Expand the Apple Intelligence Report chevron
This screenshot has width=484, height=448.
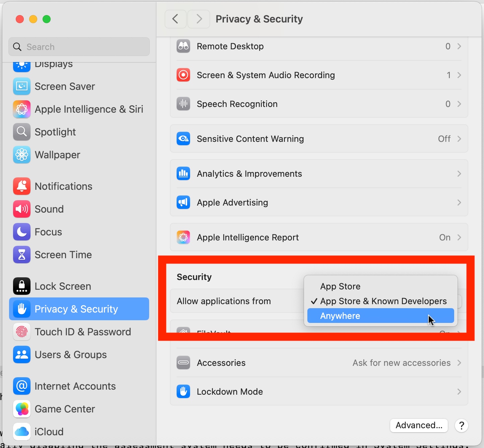coord(459,237)
